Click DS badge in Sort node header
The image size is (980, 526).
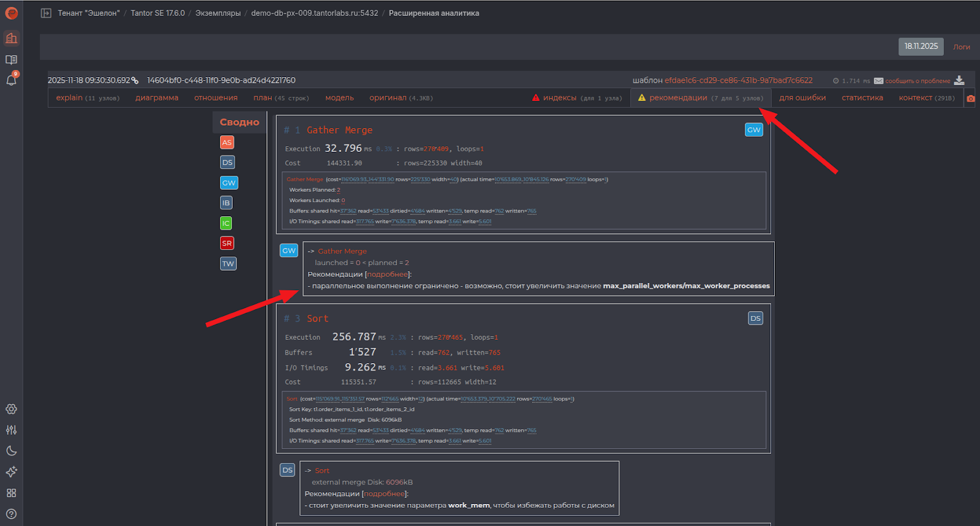click(755, 318)
